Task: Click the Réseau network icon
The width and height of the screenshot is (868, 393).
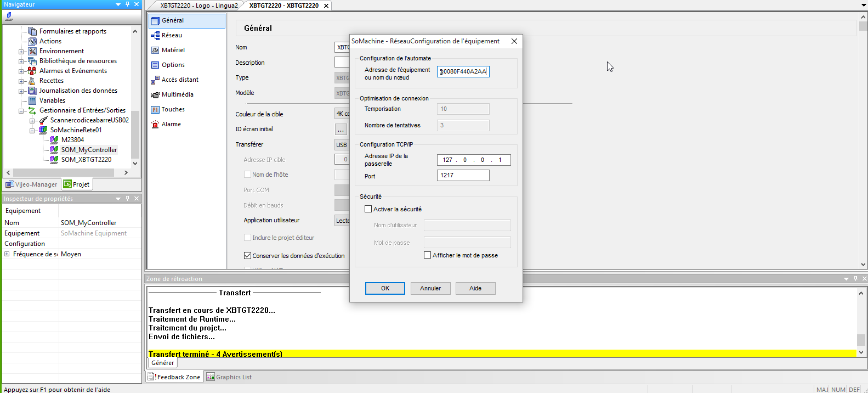Action: tap(155, 35)
